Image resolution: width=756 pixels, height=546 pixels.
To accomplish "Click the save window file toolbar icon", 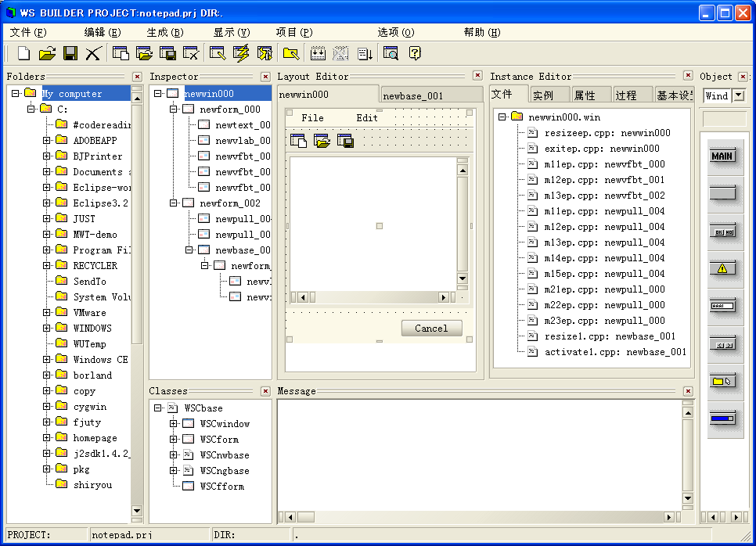I will coord(167,53).
